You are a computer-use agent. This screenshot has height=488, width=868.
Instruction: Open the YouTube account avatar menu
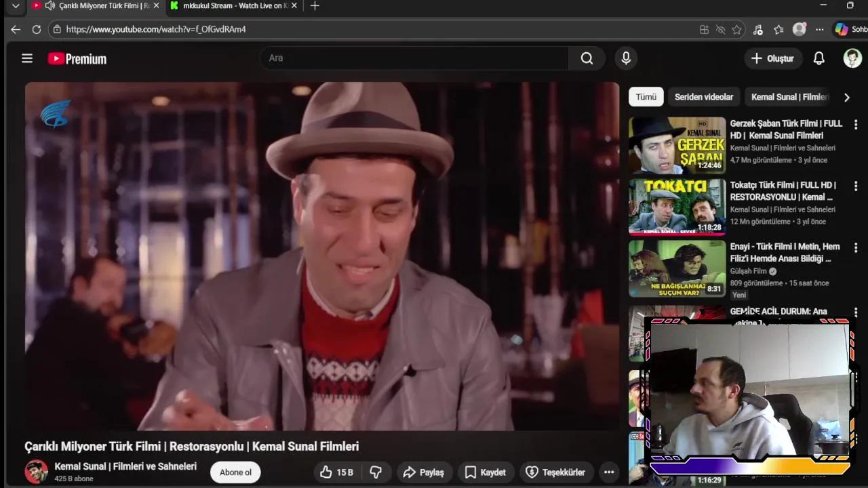pos(852,58)
